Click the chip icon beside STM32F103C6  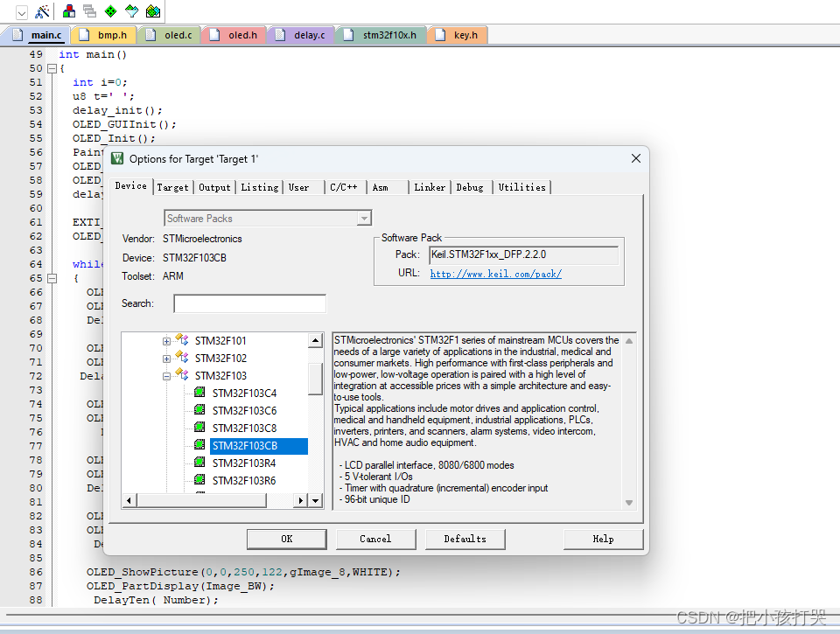click(x=199, y=409)
